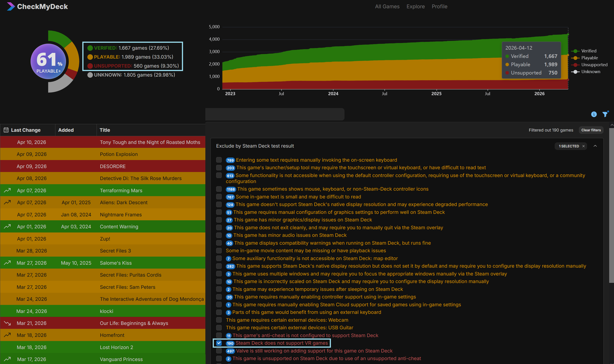Collapse Exclude by Steam Deck test result section
This screenshot has height=364, width=614.
point(595,146)
